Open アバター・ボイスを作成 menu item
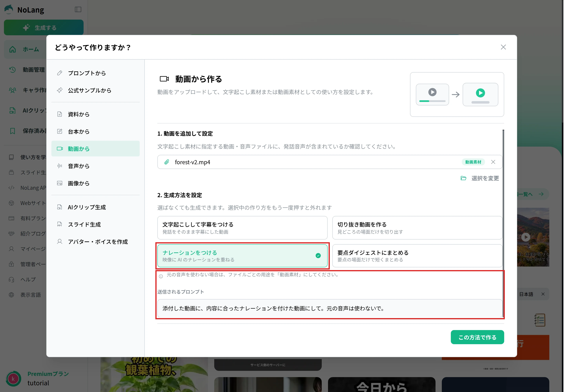Viewport: 565px width, 392px height. (95, 242)
